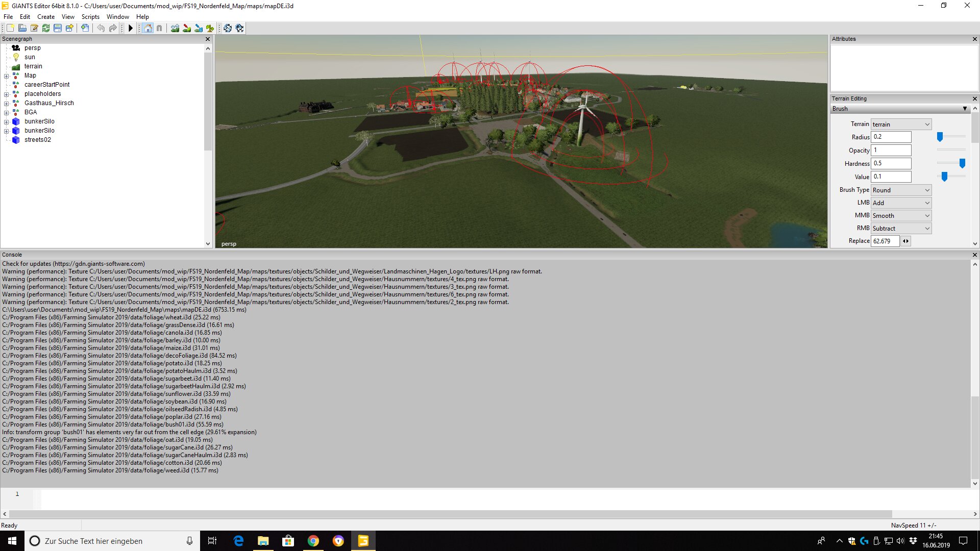Screen dimensions: 980x551
Task: Click the green reload arrows icon
Action: [x=46, y=28]
